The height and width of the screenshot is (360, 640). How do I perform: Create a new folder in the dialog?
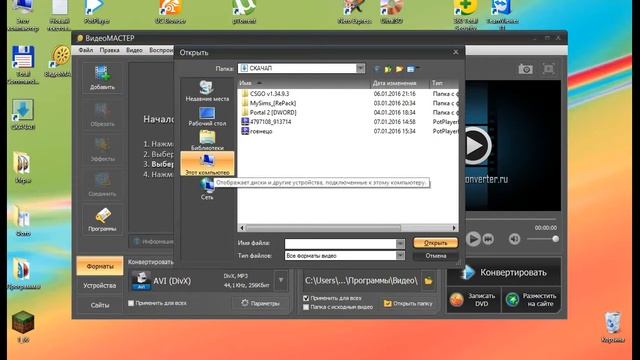pos(399,69)
